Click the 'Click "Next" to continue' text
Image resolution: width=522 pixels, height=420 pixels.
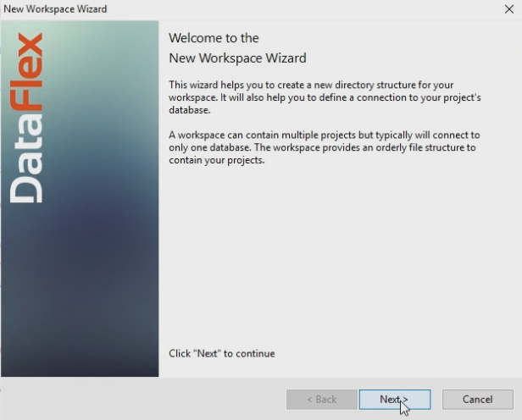[x=222, y=353]
